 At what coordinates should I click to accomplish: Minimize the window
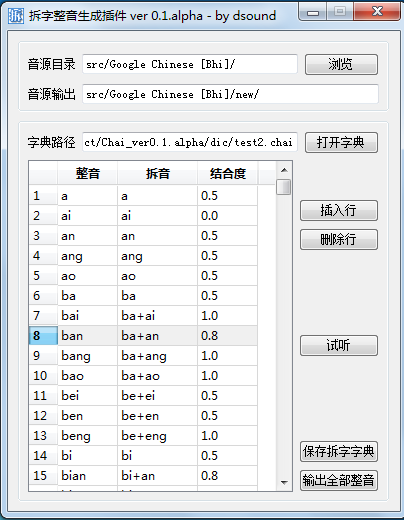click(313, 13)
